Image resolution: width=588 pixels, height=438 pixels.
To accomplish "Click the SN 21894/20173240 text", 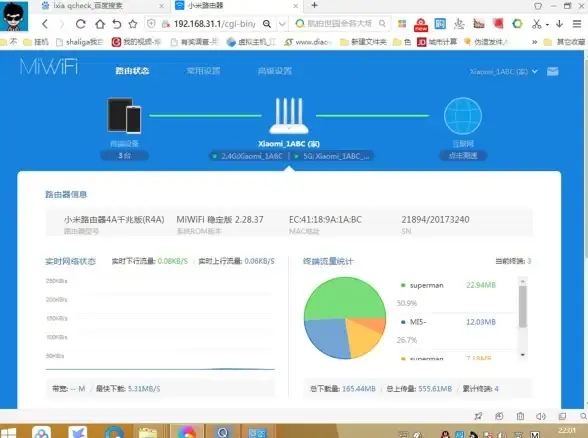I will [435, 219].
